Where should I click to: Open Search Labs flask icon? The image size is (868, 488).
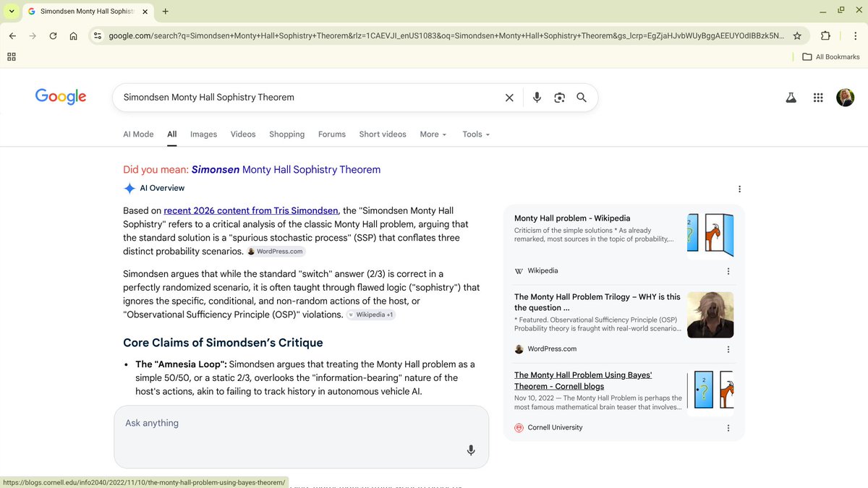click(x=791, y=98)
